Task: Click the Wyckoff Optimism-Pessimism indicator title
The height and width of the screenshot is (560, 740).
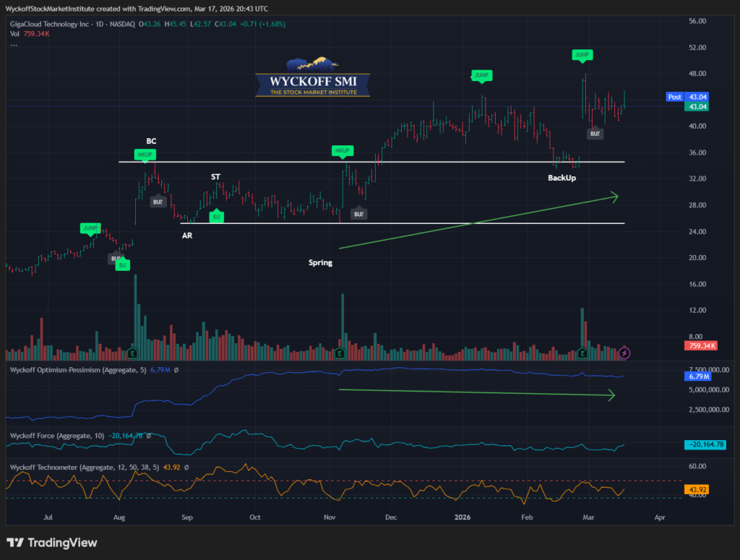Action: point(69,370)
